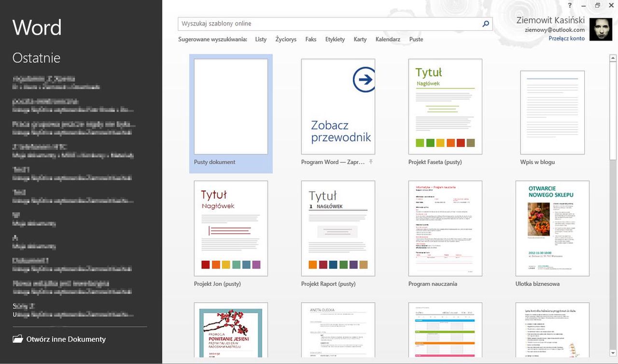
Task: Restore down the Word window
Action: [598, 5]
